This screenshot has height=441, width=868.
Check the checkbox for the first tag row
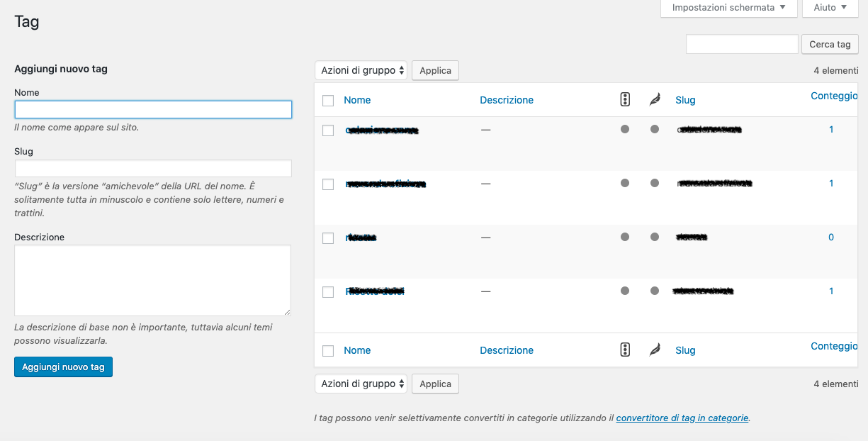pyautogui.click(x=328, y=130)
